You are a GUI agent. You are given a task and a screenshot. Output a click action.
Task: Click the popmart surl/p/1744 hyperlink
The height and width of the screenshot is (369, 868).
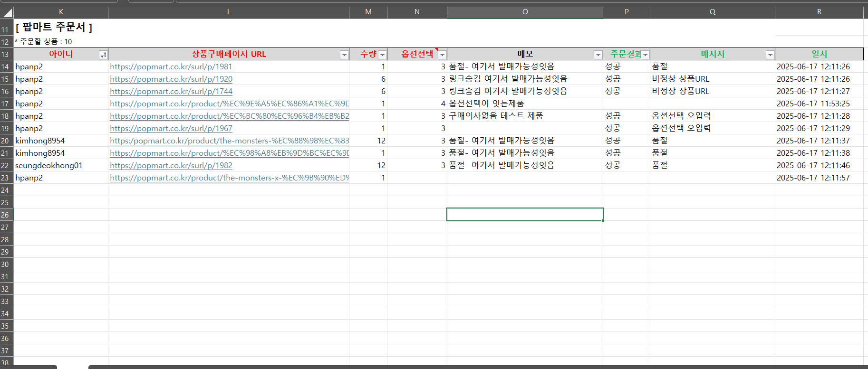point(171,92)
